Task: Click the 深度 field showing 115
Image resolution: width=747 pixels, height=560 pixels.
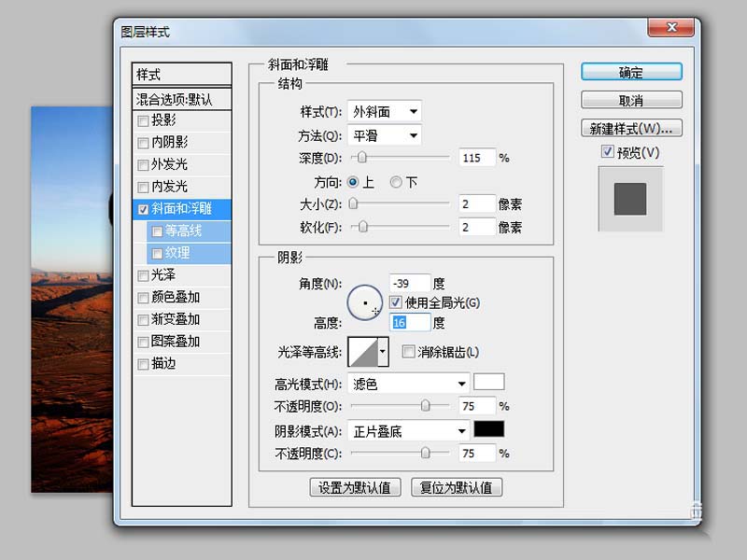Action: pos(477,158)
